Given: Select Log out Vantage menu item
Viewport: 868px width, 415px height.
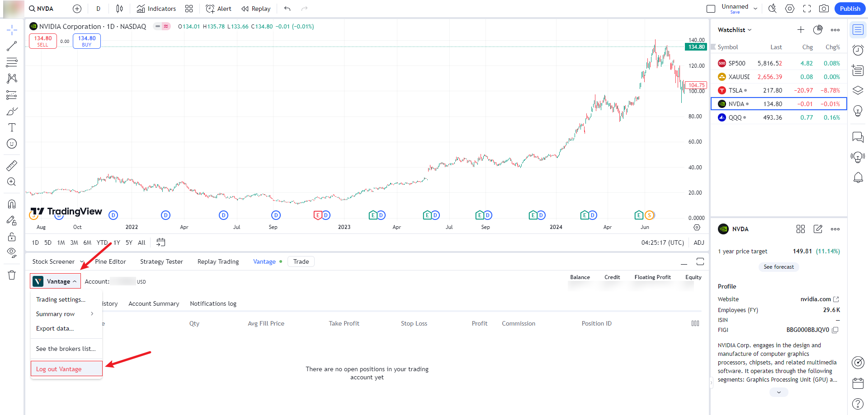Looking at the screenshot, I should click(66, 369).
